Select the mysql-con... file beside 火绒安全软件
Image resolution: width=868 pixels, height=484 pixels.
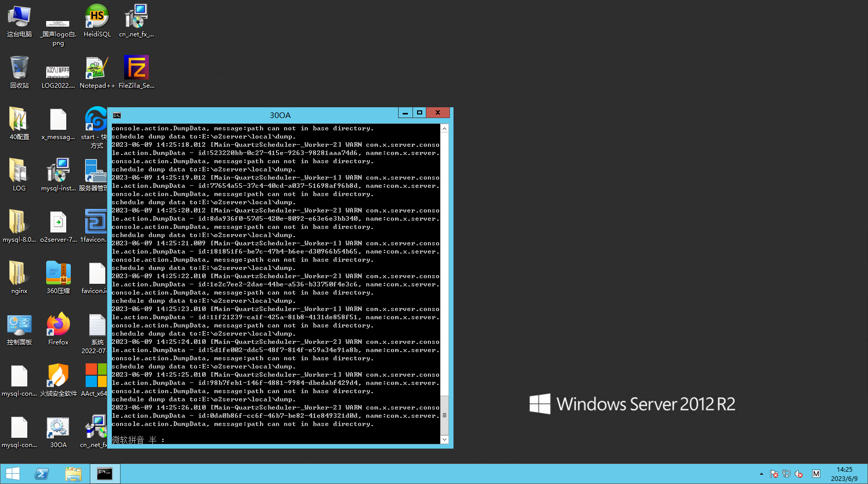pyautogui.click(x=19, y=380)
